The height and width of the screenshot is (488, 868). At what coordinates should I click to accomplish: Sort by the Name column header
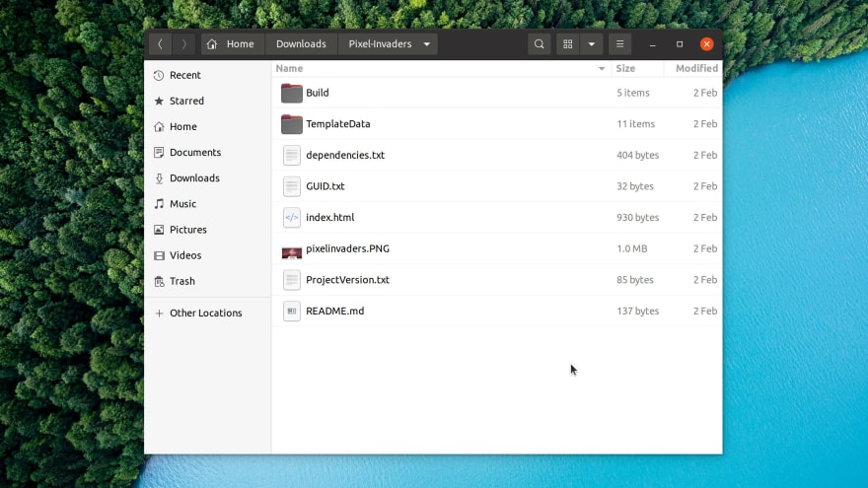441,69
